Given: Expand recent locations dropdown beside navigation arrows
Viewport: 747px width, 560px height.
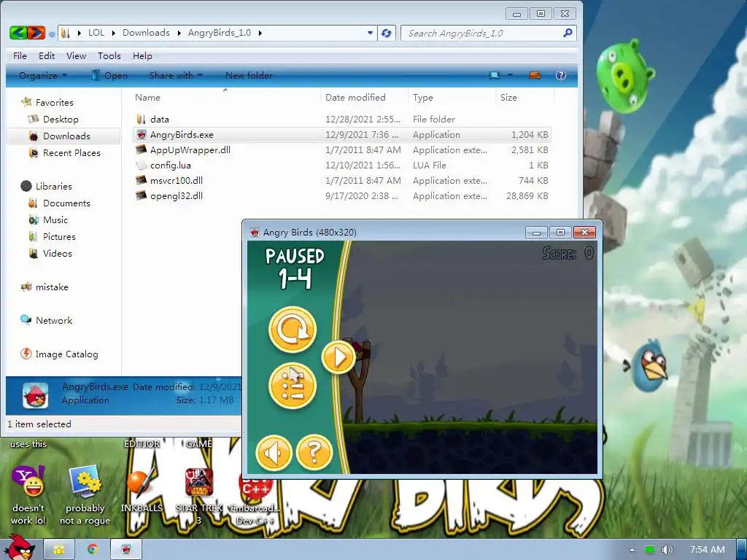Looking at the screenshot, I should [x=52, y=34].
